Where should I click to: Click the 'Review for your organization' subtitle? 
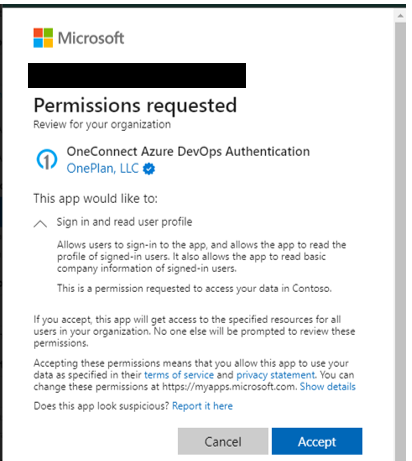102,125
